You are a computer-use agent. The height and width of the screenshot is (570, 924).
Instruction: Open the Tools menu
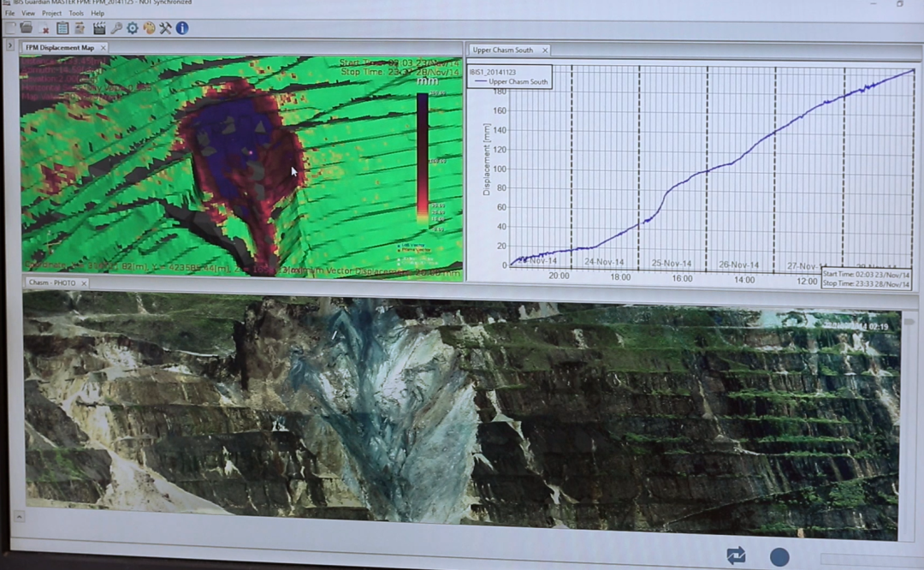(x=76, y=13)
